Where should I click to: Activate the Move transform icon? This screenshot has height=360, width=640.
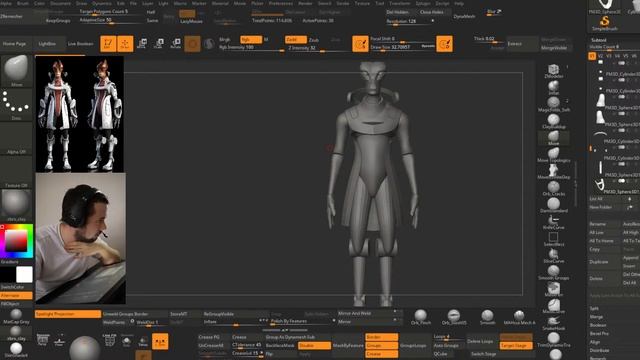pyautogui.click(x=142, y=44)
